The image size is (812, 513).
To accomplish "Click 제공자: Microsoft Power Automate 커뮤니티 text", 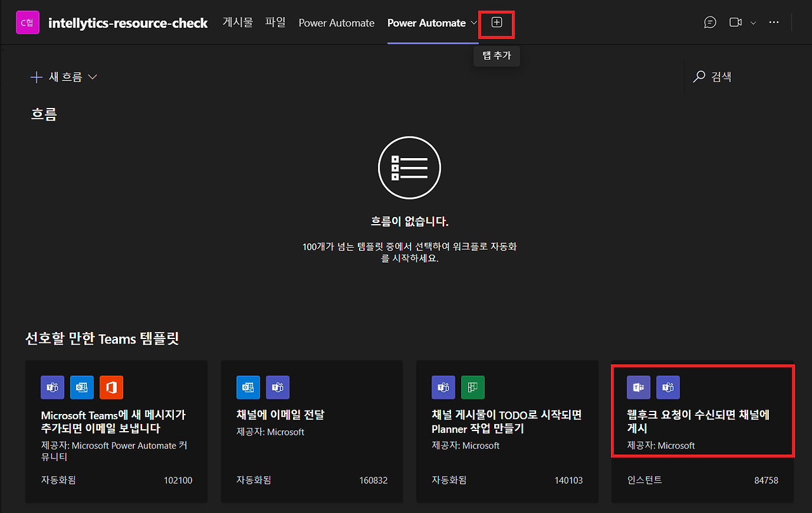I will pos(114,451).
